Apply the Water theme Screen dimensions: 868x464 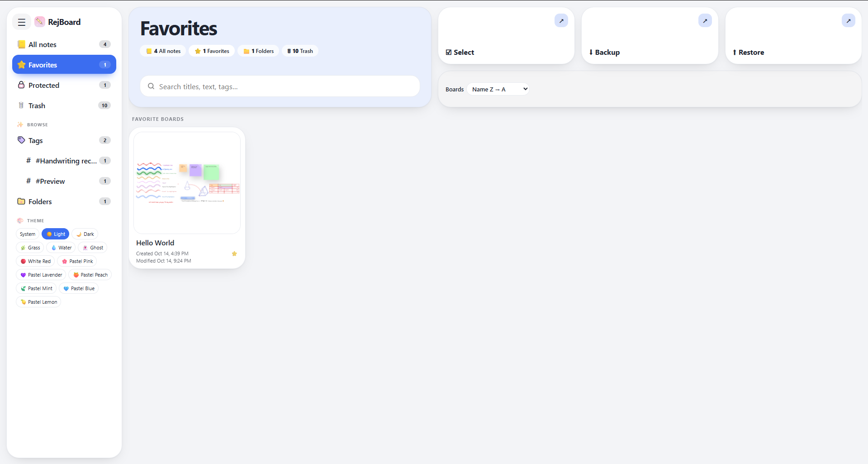tap(61, 248)
